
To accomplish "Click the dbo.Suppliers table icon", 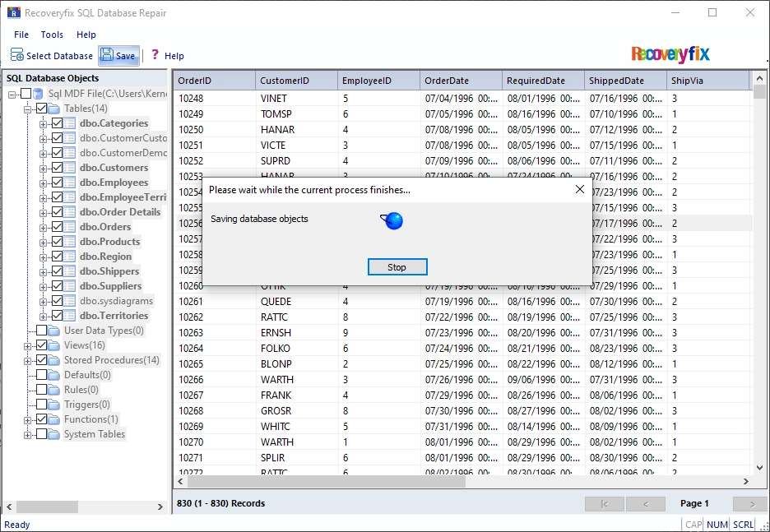I will (x=70, y=286).
